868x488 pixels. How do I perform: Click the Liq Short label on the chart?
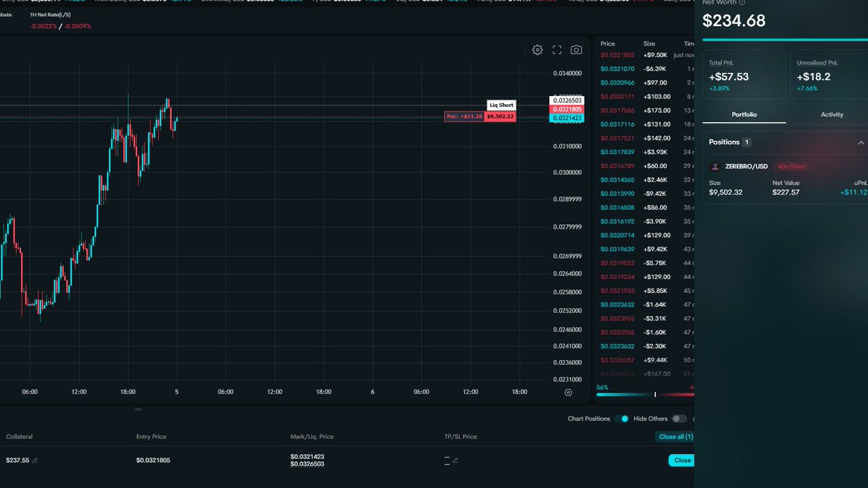501,105
